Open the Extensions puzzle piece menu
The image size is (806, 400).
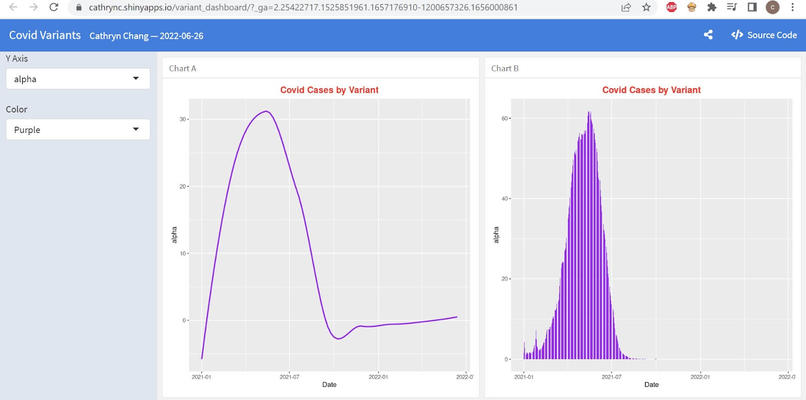(x=712, y=7)
